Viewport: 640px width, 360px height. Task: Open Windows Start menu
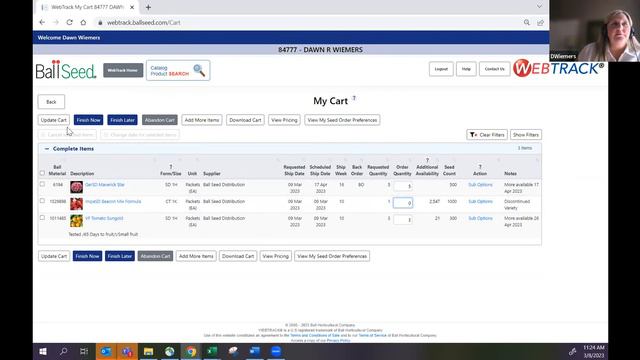pos(43,351)
